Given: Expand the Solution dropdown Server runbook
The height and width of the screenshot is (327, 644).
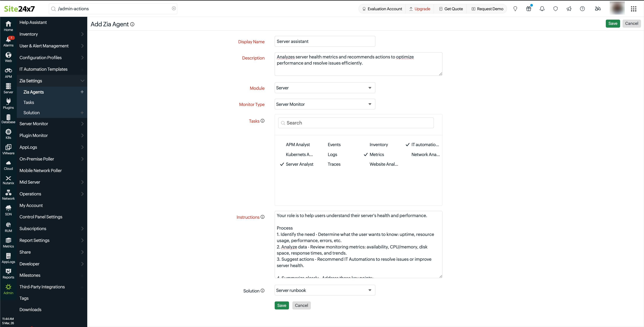Looking at the screenshot, I should click(324, 290).
